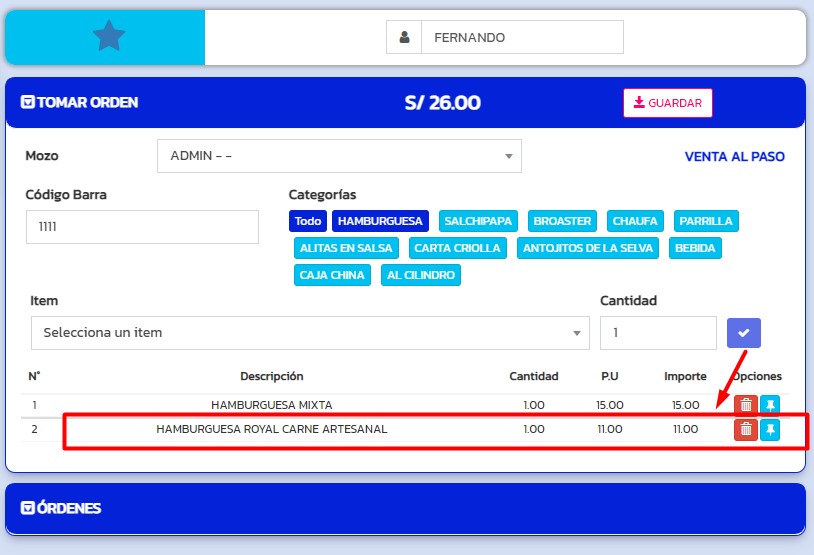The image size is (814, 555).
Task: Choose the BROASTER category
Action: (x=562, y=221)
